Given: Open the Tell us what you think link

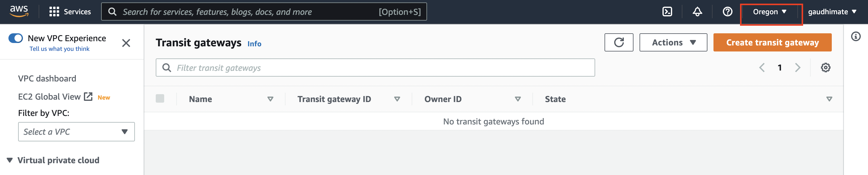Looking at the screenshot, I should coord(59,49).
